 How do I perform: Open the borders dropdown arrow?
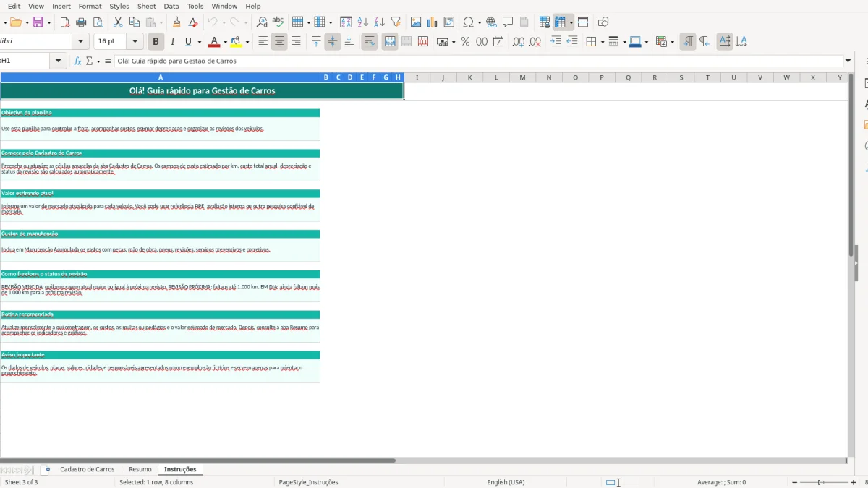click(602, 42)
